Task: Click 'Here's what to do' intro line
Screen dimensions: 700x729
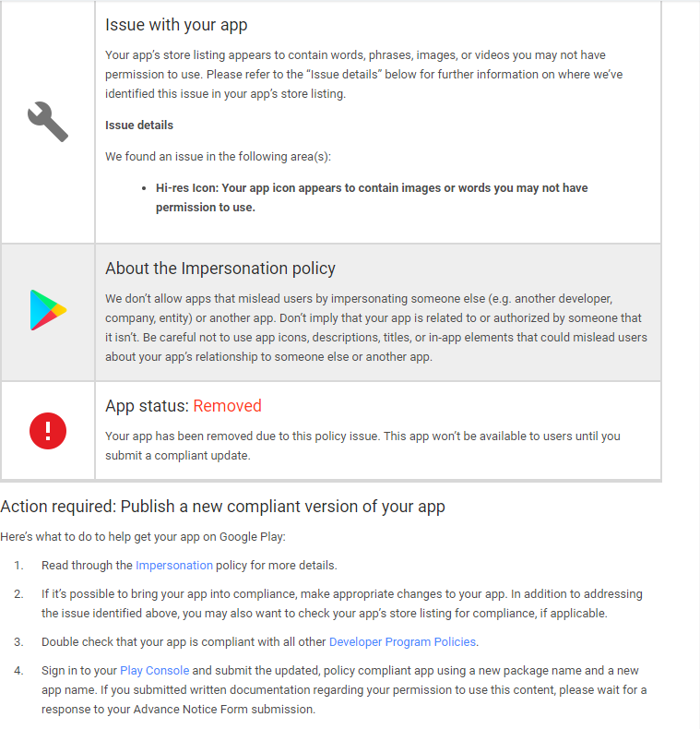Action: click(143, 537)
